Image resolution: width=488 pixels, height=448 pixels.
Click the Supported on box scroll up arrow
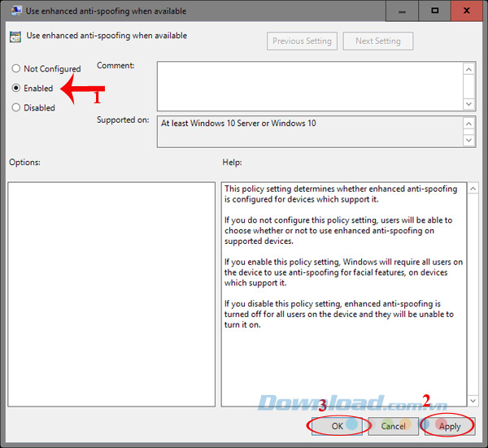click(469, 124)
